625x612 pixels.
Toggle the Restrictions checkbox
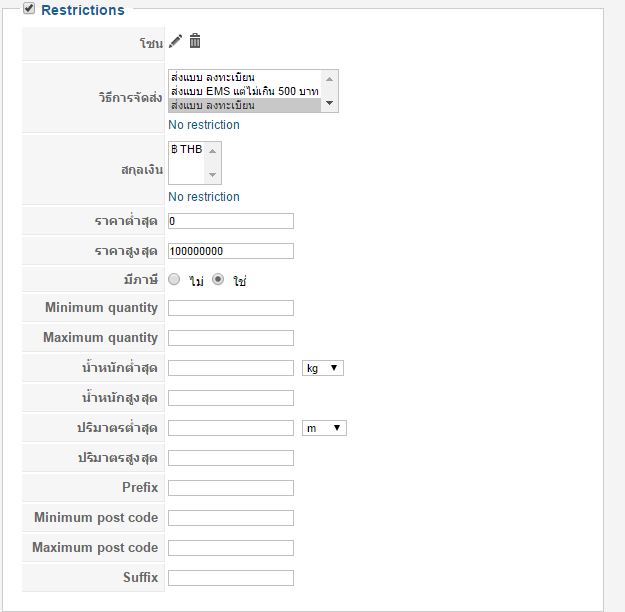pos(29,9)
